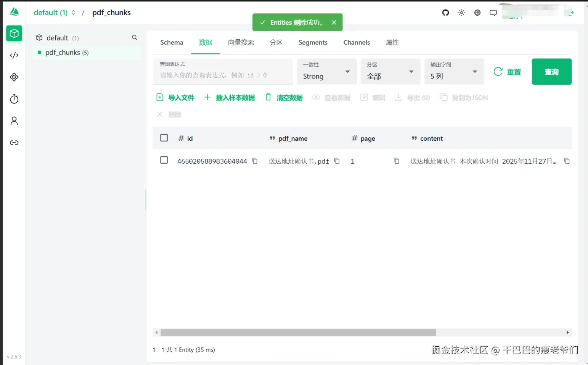Screen dimensions: 588x365
Task: Select the default database tree node
Action: 57,38
